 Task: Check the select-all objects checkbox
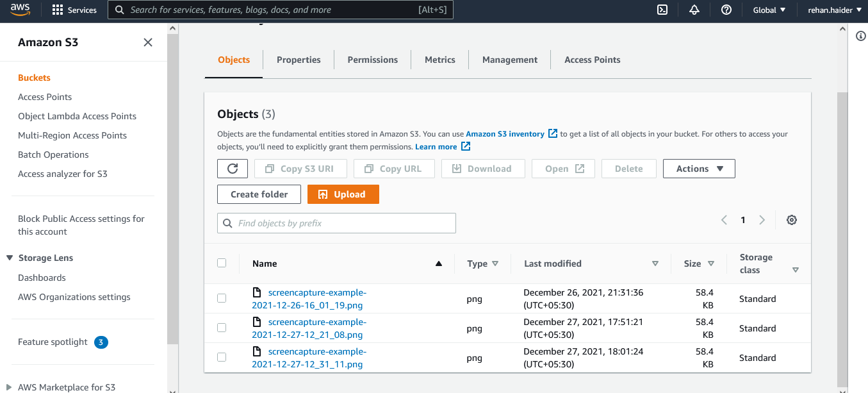tap(222, 263)
